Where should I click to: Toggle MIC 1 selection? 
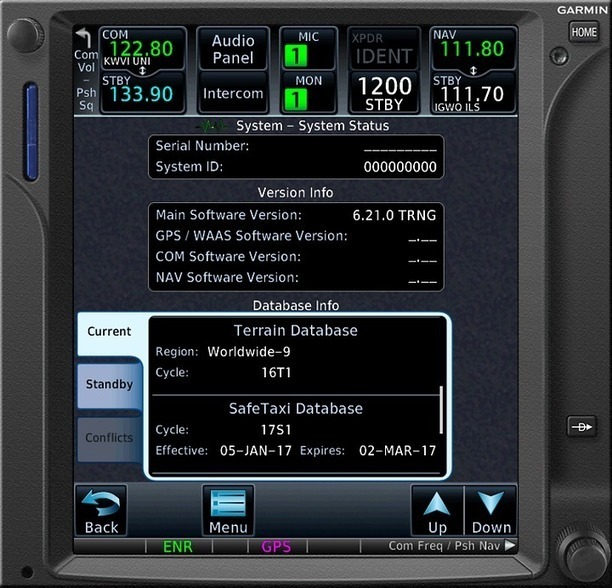308,48
